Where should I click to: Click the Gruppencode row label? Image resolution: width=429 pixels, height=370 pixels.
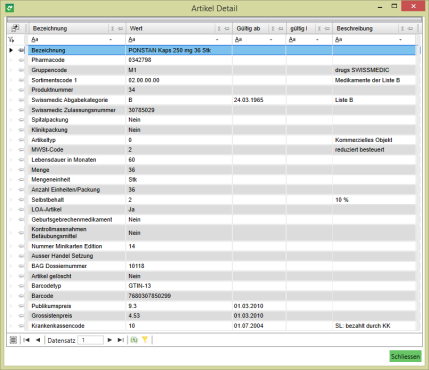[x=49, y=70]
